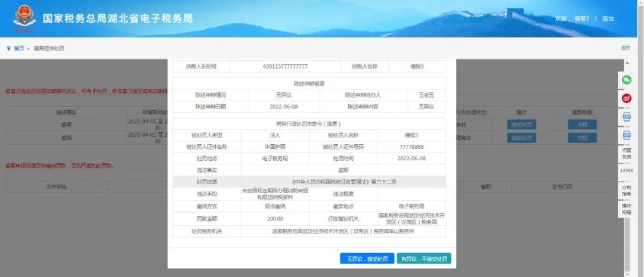The width and height of the screenshot is (644, 277).
Task: Click the 陈述申辩笔录 section heading
Action: [x=309, y=84]
